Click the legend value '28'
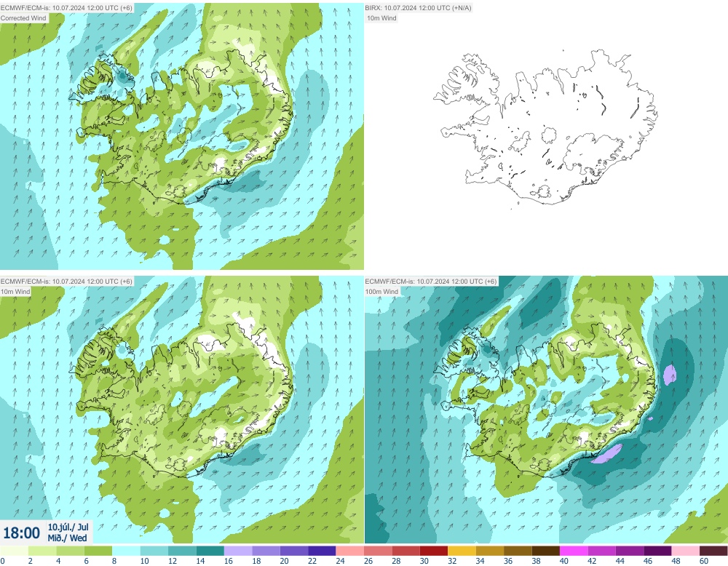728x566 pixels. point(396,561)
